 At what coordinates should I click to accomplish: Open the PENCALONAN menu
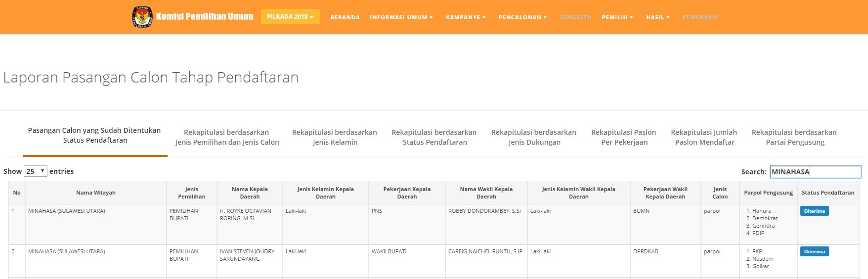[x=522, y=17]
